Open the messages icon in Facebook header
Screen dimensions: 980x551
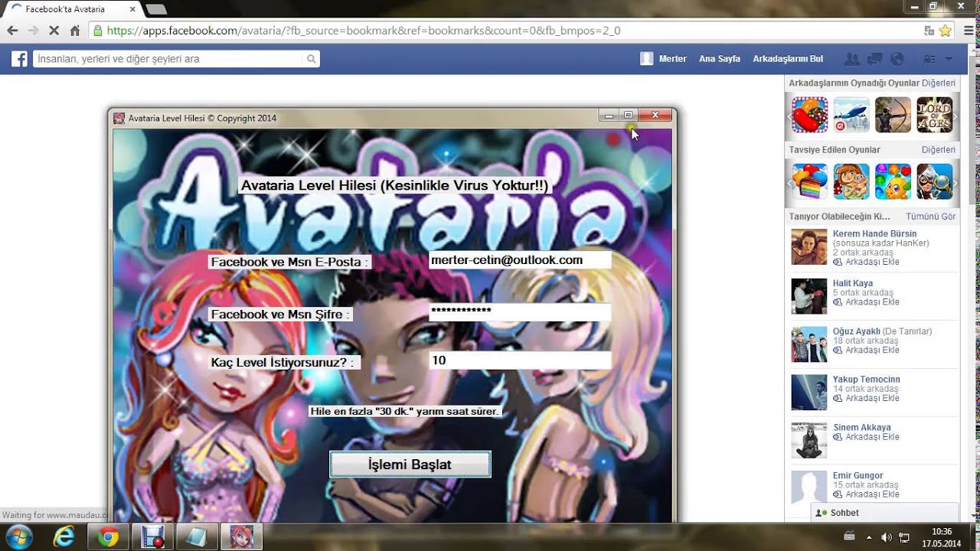[x=875, y=59]
